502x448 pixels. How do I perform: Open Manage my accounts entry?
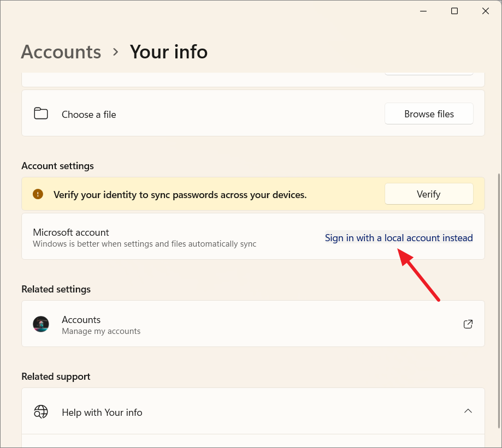(253, 324)
